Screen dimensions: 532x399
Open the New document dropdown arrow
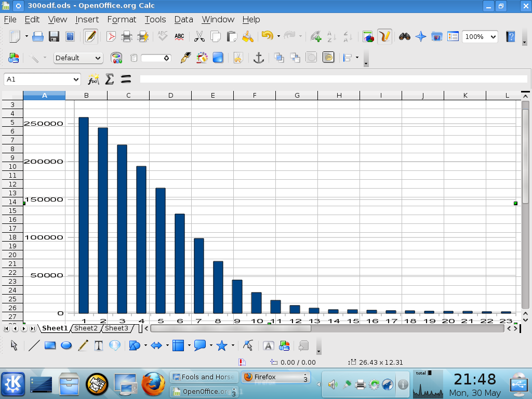tap(26, 36)
